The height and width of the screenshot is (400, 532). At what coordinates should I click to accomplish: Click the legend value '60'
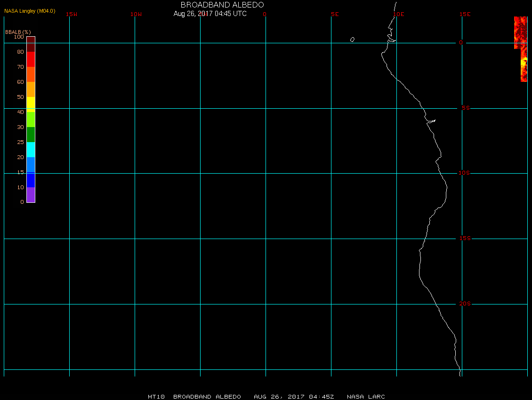click(x=21, y=82)
